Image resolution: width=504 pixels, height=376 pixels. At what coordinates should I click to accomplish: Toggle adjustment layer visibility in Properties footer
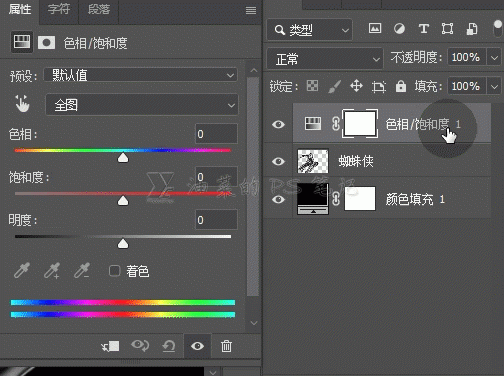pyautogui.click(x=197, y=346)
